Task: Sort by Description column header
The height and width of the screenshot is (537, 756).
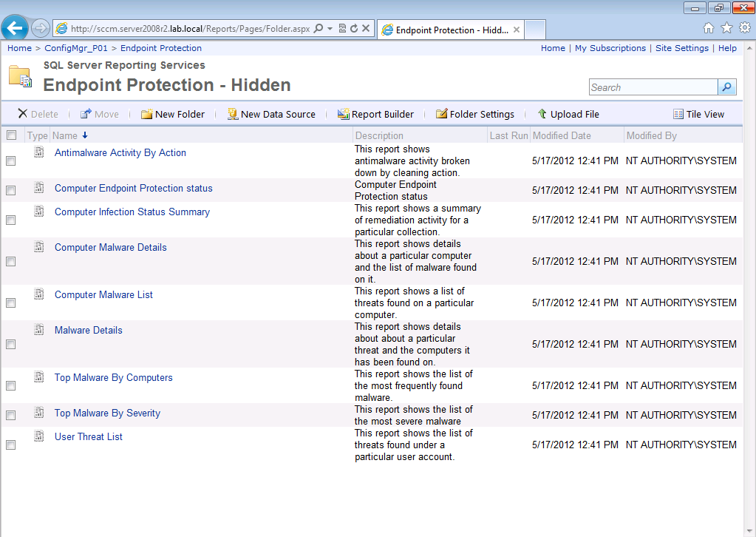Action: point(379,135)
